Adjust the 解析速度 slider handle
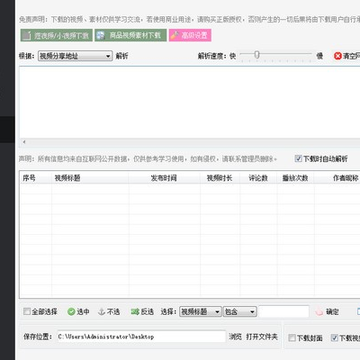 pos(256,55)
